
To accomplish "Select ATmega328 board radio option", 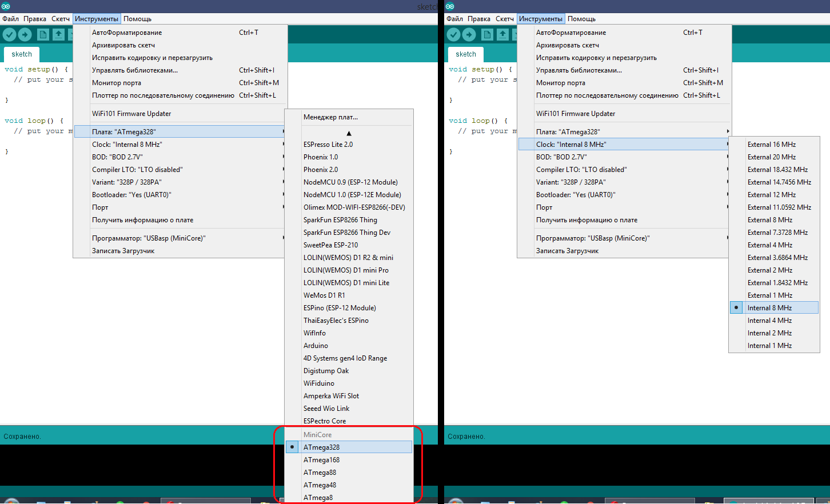I will click(x=349, y=447).
